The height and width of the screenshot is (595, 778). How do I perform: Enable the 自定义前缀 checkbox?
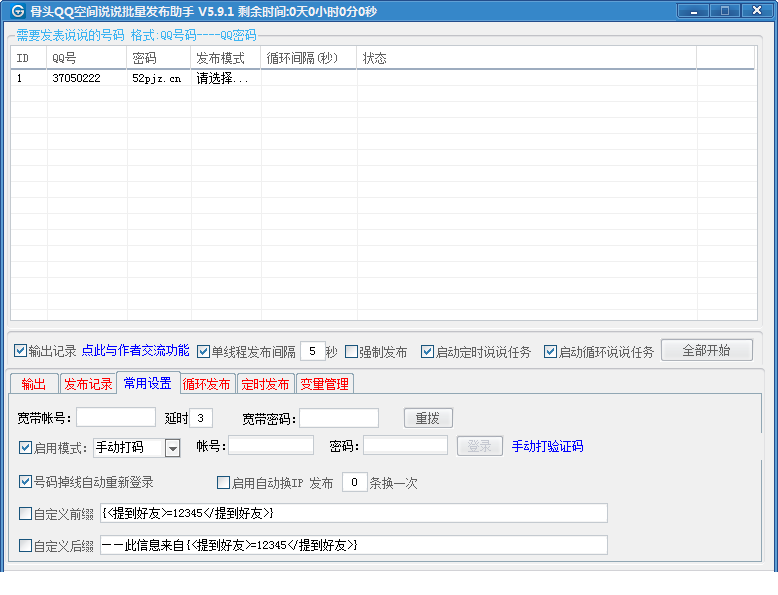coord(25,514)
